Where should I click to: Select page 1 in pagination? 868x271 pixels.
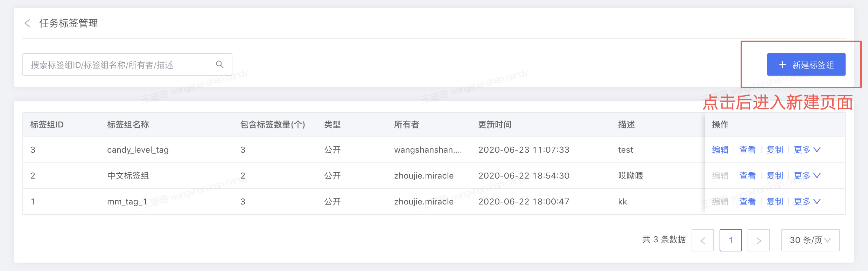point(730,240)
